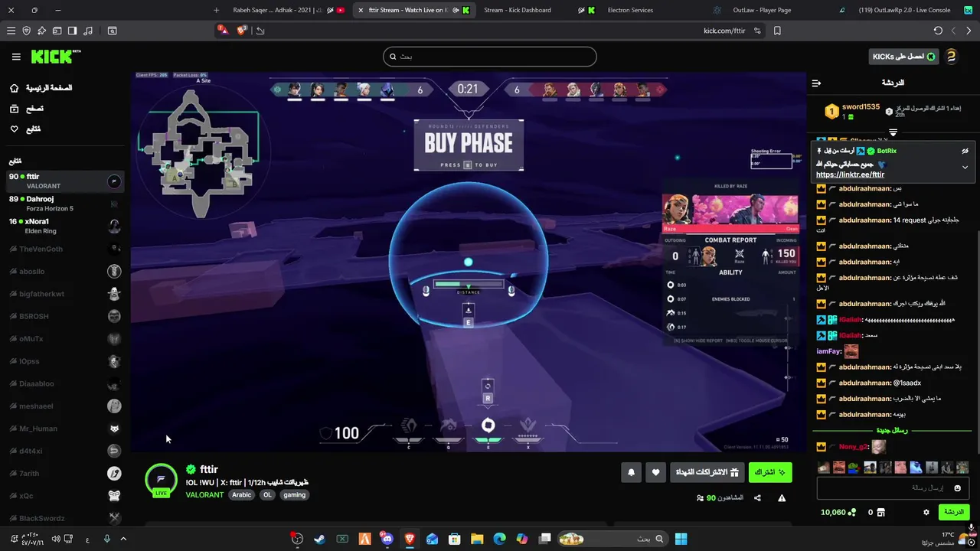Open the browser main menu icon
980x551 pixels.
coord(11,31)
